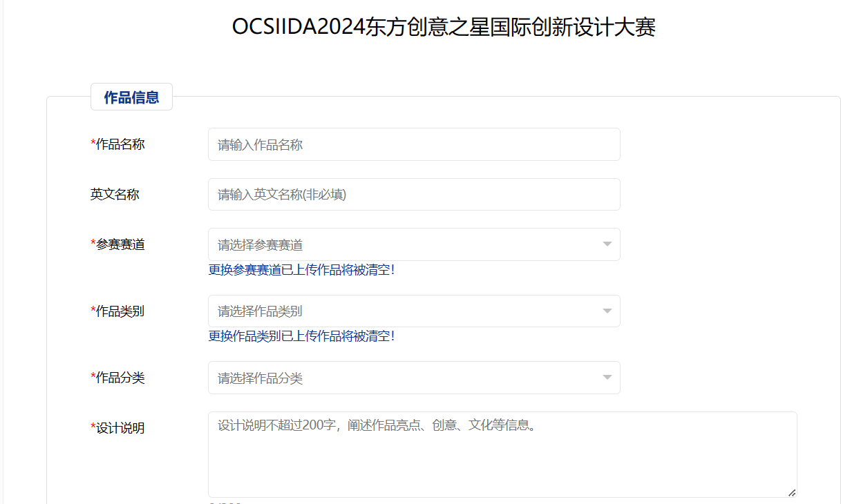
Task: Click the arrow icon of 参赛赛道 dropdown
Action: [607, 244]
